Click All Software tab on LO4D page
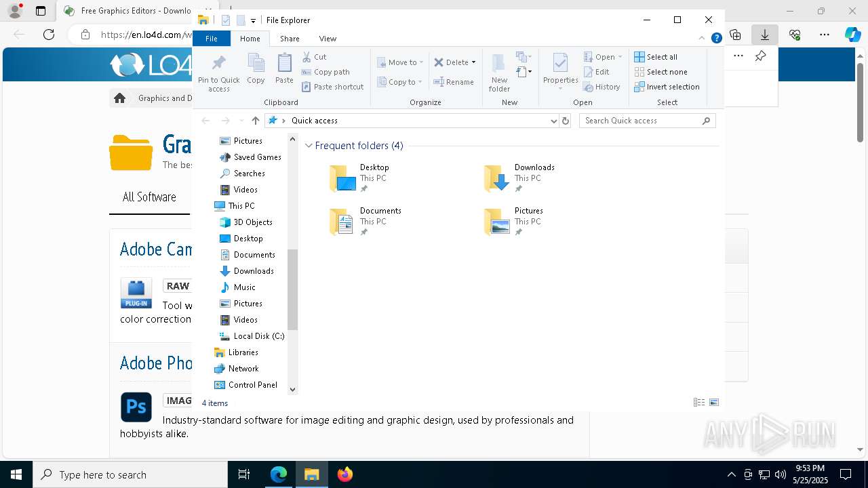This screenshot has height=488, width=868. click(149, 197)
